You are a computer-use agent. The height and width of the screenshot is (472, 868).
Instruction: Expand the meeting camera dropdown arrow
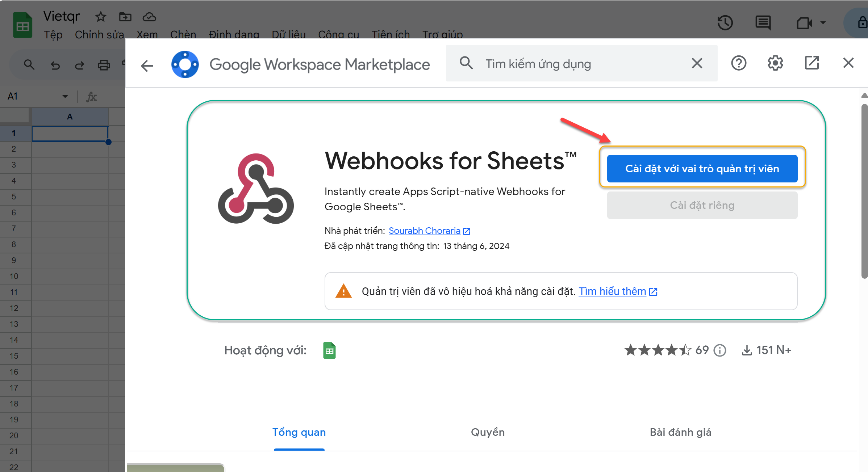tap(823, 23)
